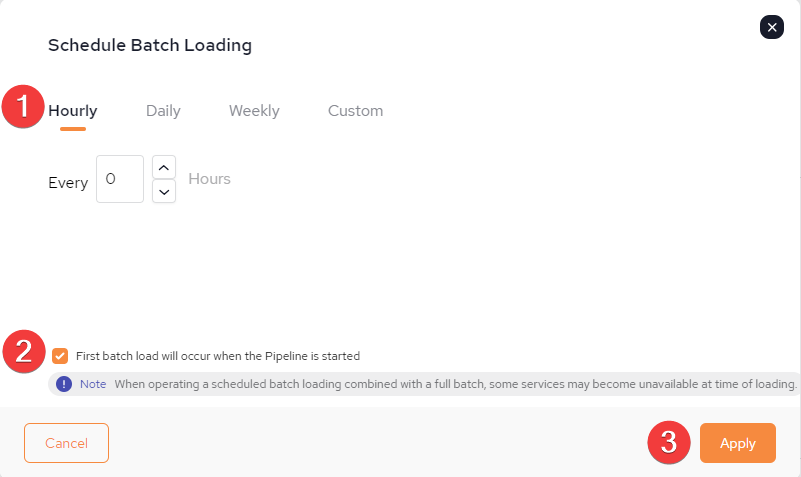Click the Schedule Batch Loading title
The width and height of the screenshot is (801, 477).
150,45
